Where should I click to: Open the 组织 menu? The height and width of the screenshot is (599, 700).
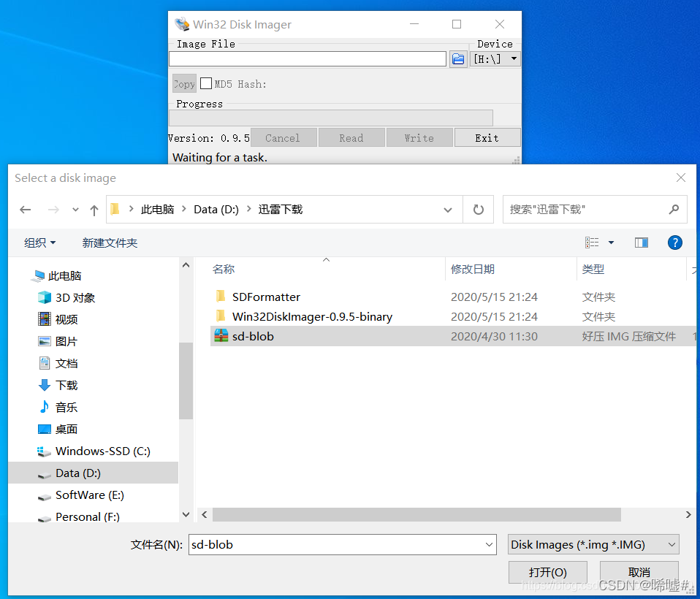click(x=39, y=243)
